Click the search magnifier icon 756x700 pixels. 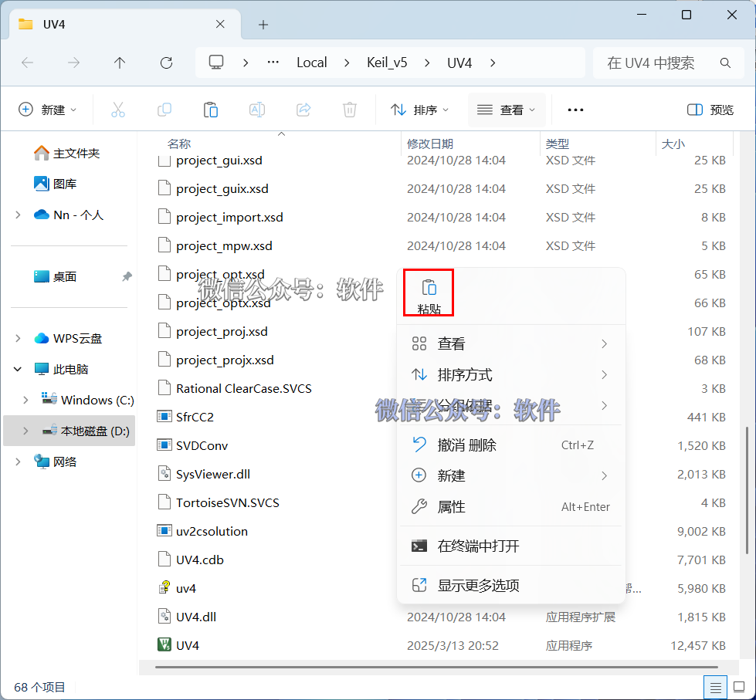coord(724,63)
